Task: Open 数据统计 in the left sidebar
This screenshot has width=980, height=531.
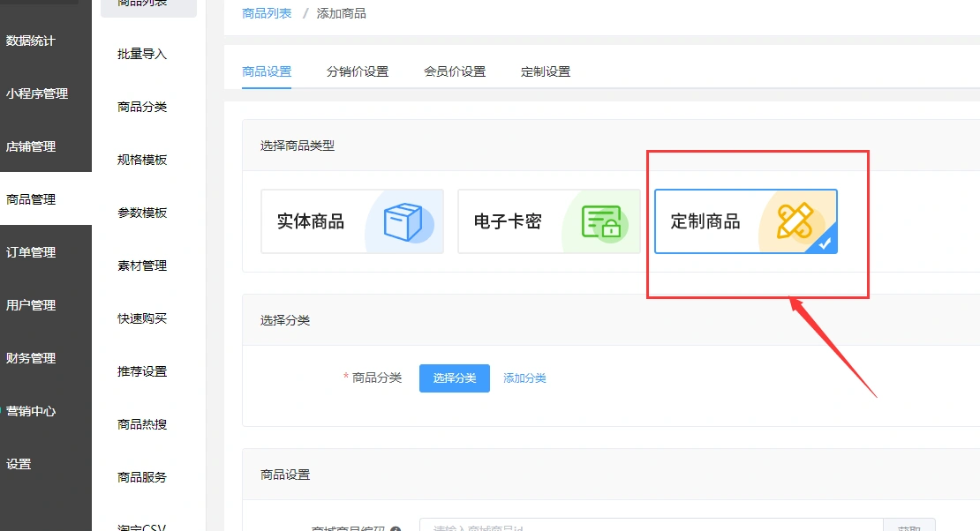Action: 31,41
